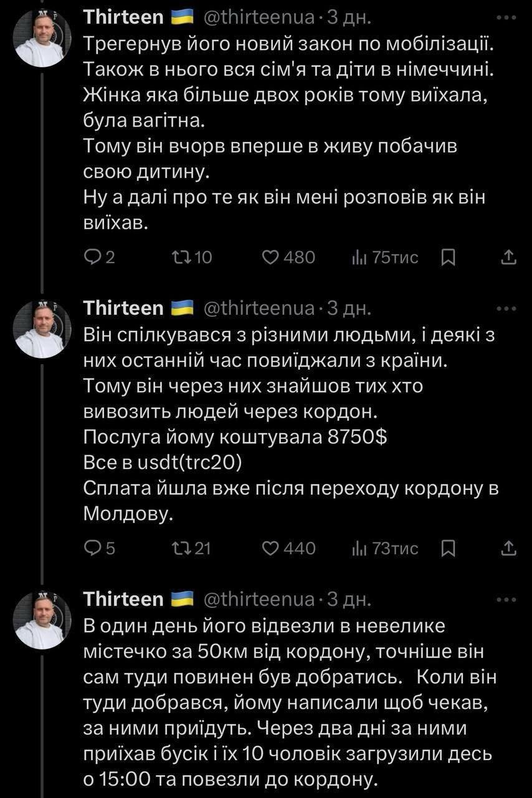Share the tweet about crossing into Moldova
Image resolution: width=532 pixels, height=798 pixels.
(x=508, y=548)
